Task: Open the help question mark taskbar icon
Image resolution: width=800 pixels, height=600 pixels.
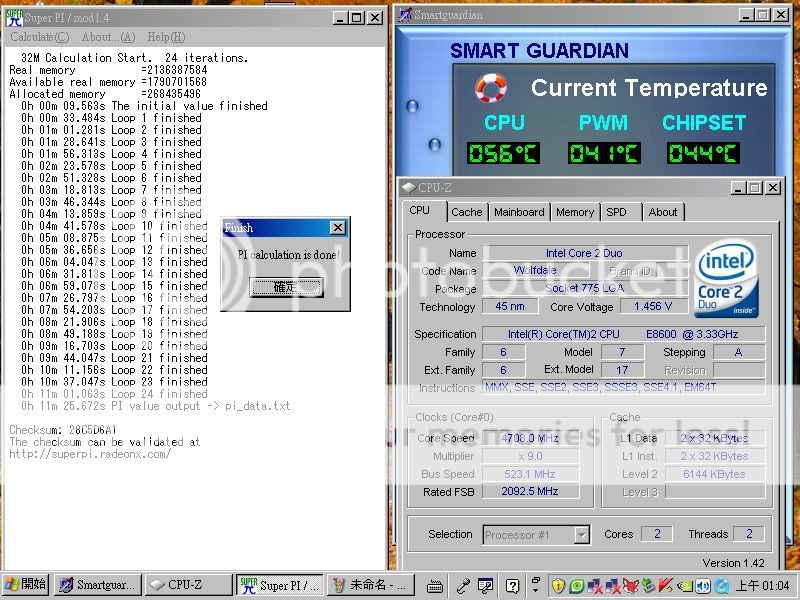Action: pos(511,585)
